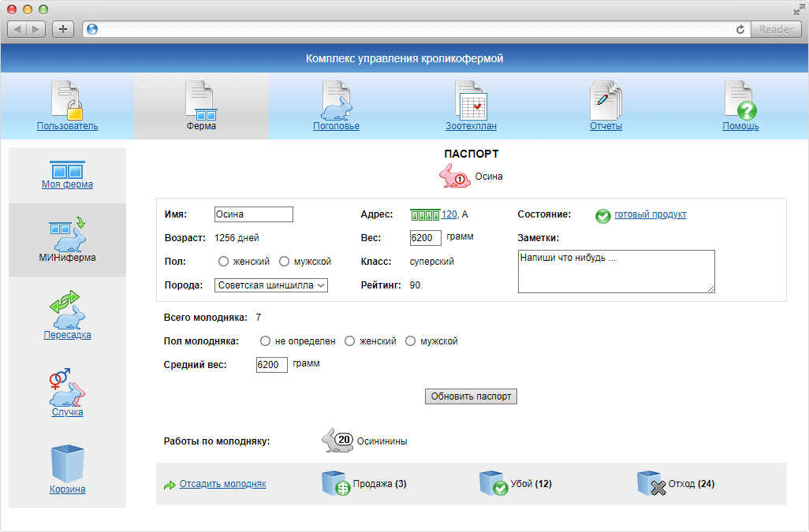
Task: Go back with the browser back arrow
Action: [x=17, y=29]
